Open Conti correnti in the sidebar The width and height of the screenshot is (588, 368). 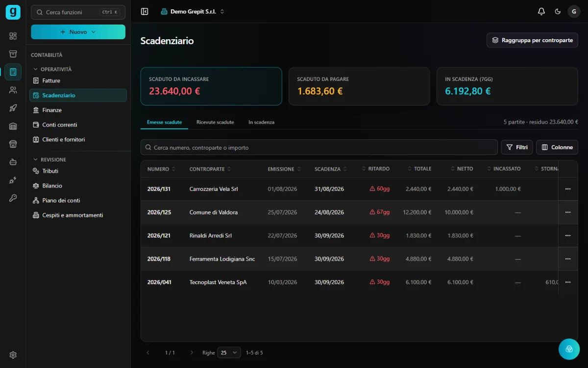point(78,125)
